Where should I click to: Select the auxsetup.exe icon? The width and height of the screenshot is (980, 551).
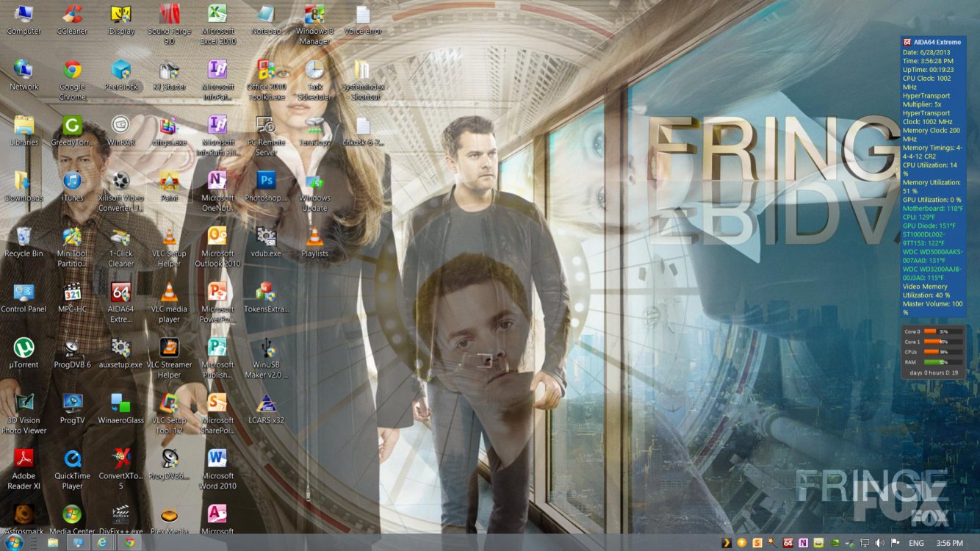coord(121,354)
